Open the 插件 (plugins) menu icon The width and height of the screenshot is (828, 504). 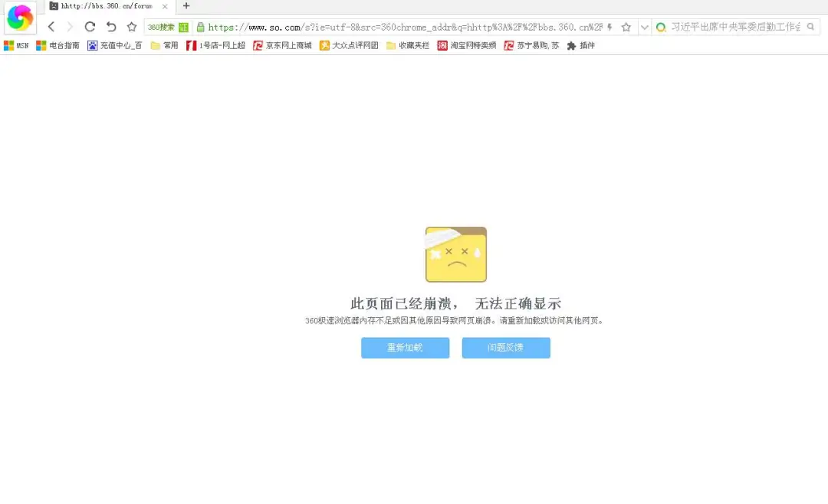(581, 45)
